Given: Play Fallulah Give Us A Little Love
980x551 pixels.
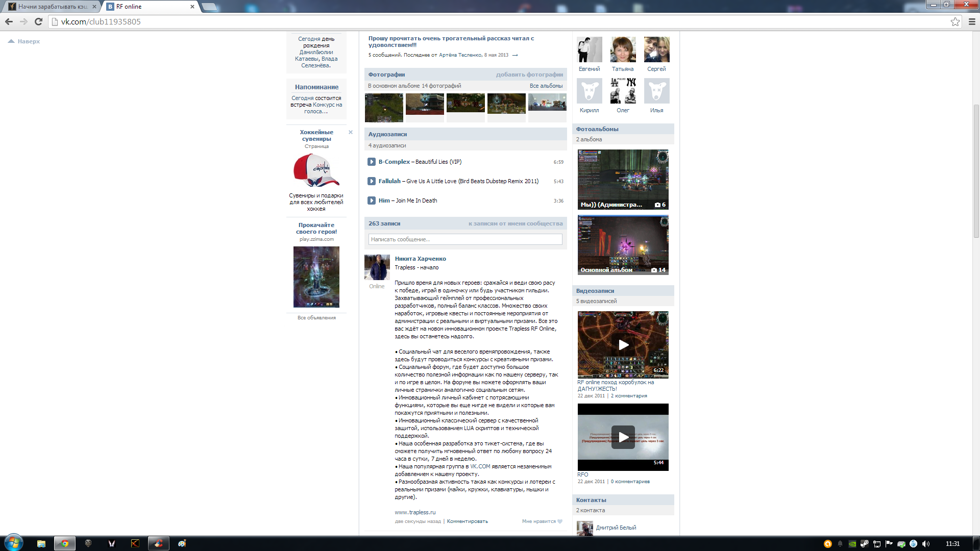Looking at the screenshot, I should click(372, 181).
